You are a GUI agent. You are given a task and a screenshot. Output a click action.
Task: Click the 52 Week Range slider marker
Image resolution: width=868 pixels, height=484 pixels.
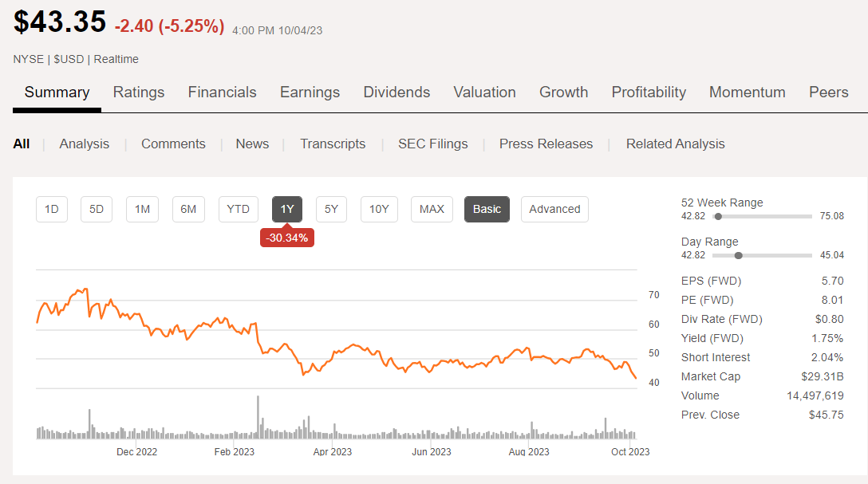(x=718, y=216)
